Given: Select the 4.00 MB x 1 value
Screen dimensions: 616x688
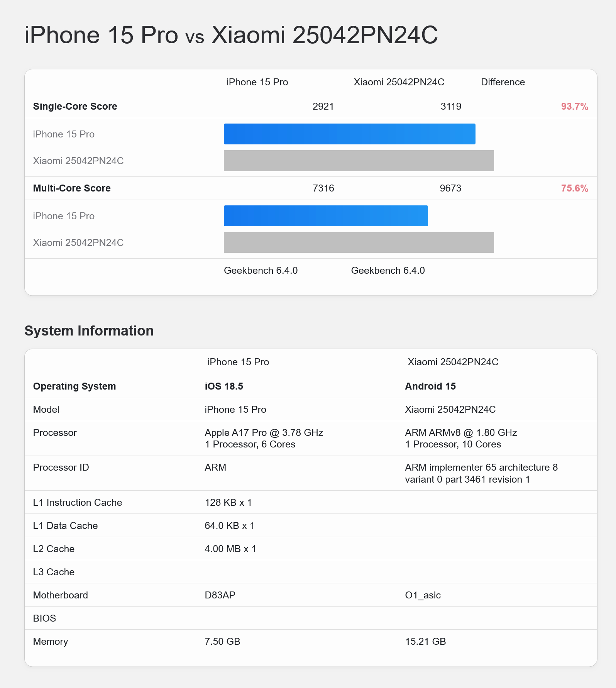Looking at the screenshot, I should (230, 549).
